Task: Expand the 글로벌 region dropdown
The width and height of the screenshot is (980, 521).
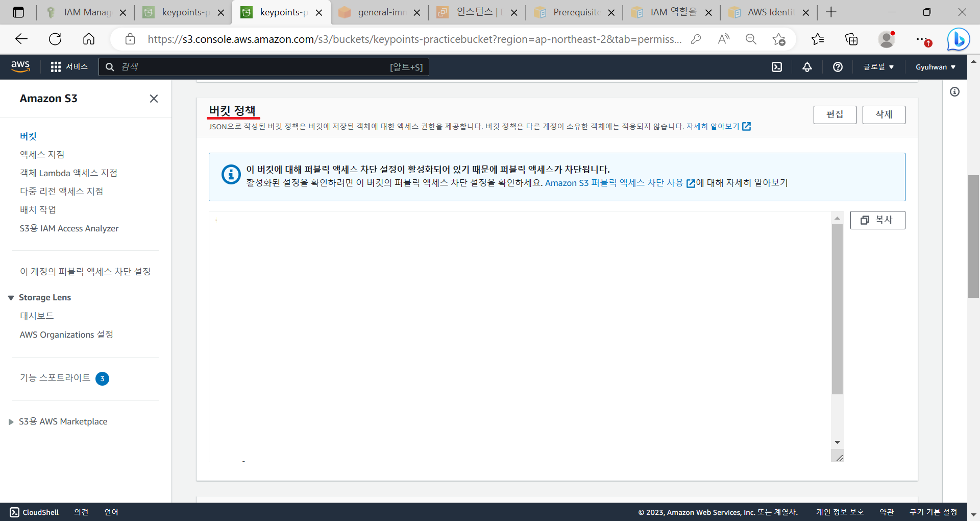Action: point(878,67)
